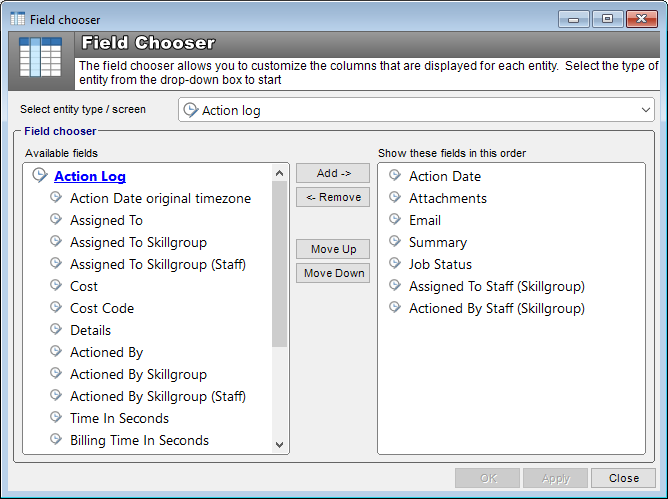Maximize the Field chooser window
Image resolution: width=668 pixels, height=499 pixels.
pyautogui.click(x=608, y=19)
